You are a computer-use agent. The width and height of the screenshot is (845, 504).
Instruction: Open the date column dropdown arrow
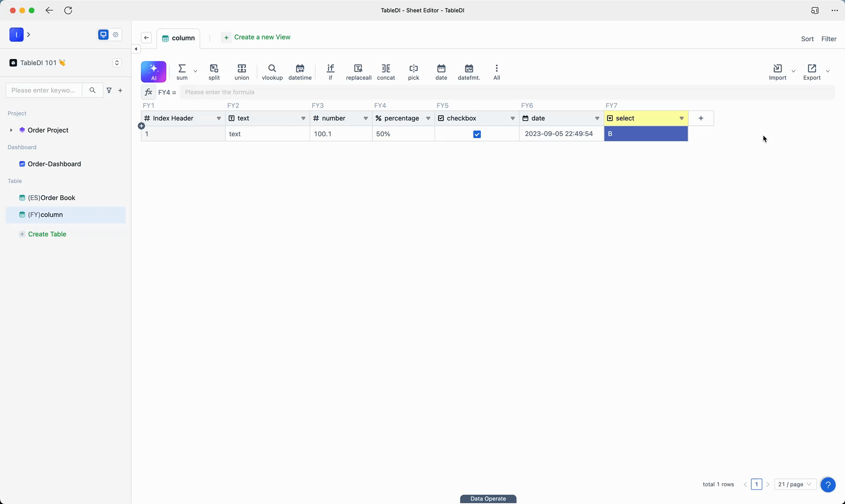(x=597, y=118)
